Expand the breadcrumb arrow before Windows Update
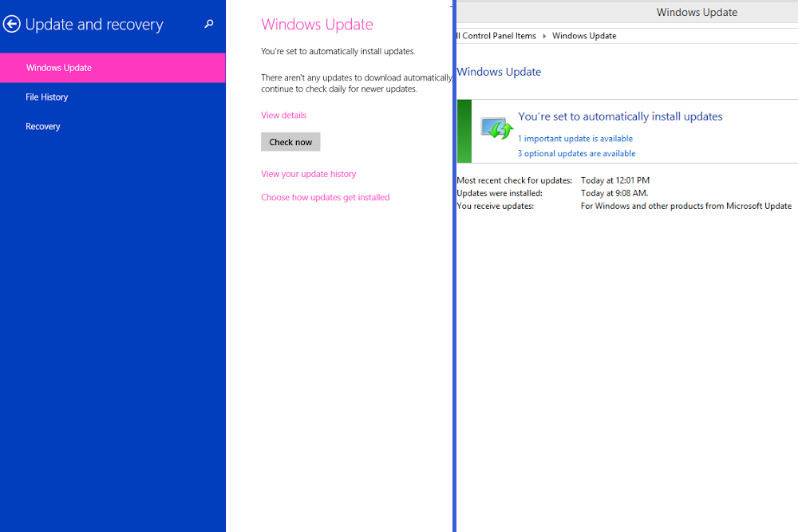The width and height of the screenshot is (798, 532). [544, 36]
